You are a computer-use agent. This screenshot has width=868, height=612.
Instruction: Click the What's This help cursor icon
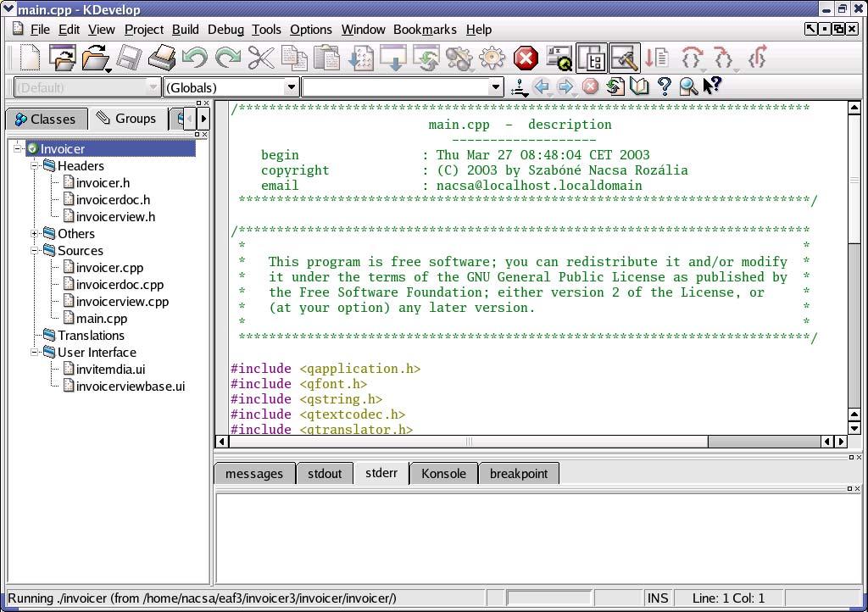coord(712,86)
